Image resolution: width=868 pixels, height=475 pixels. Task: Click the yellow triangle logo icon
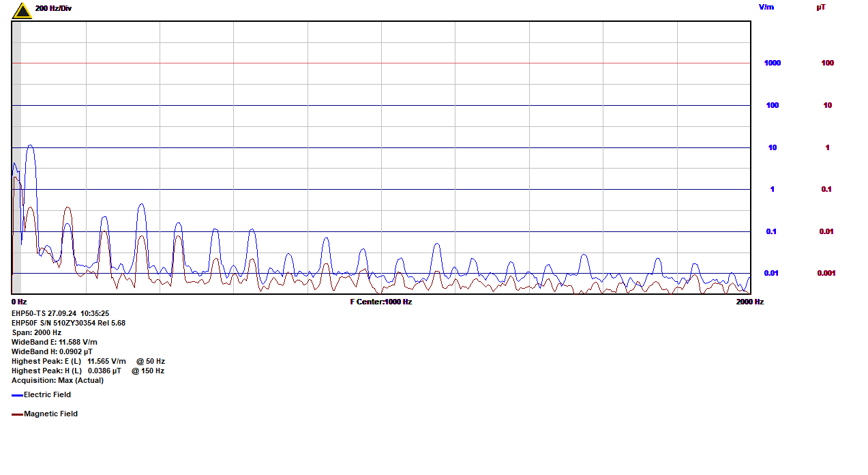pyautogui.click(x=22, y=10)
